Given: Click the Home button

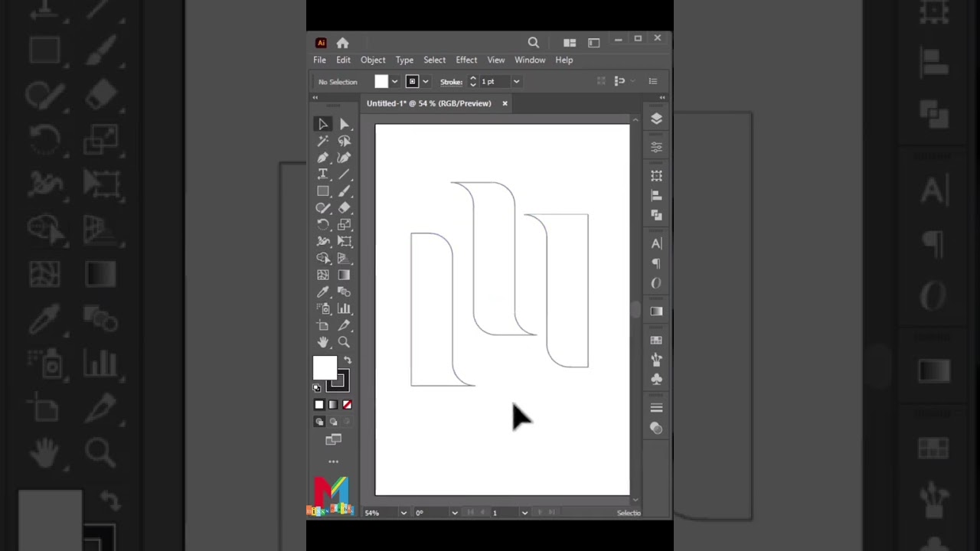Looking at the screenshot, I should [342, 43].
